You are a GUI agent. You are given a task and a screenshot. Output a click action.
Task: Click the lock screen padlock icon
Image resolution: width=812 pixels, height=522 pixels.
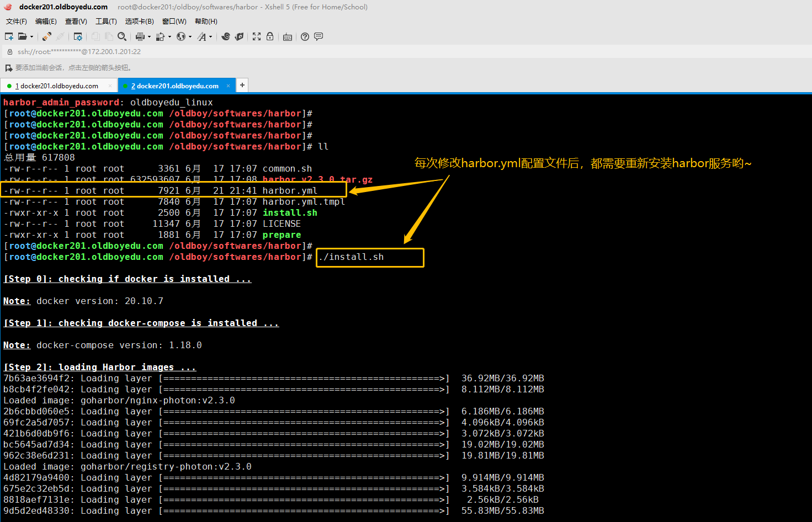pyautogui.click(x=270, y=36)
